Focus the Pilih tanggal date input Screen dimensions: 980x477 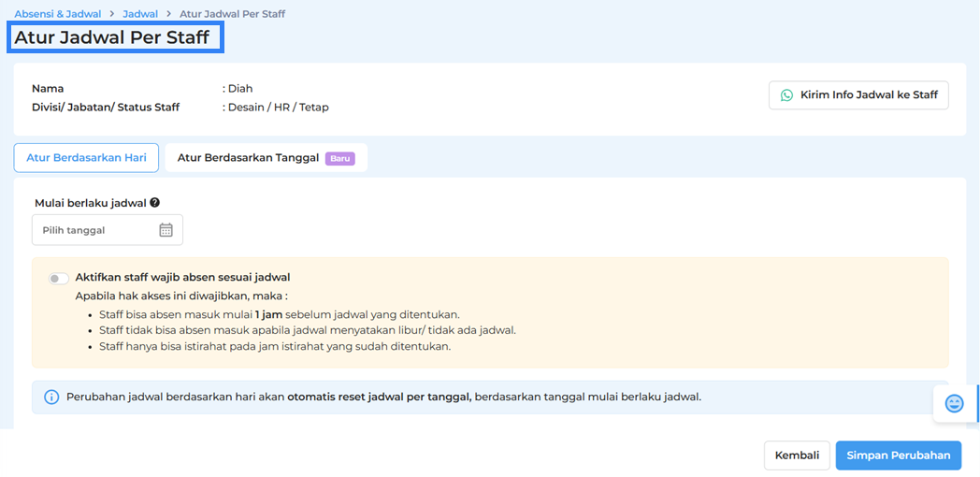[x=94, y=230]
